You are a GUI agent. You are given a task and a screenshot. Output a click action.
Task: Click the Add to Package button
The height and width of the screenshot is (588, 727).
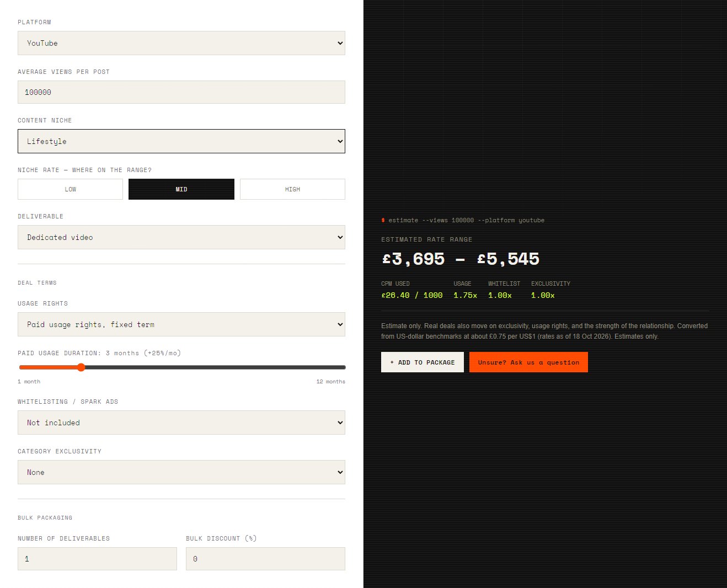pyautogui.click(x=423, y=362)
